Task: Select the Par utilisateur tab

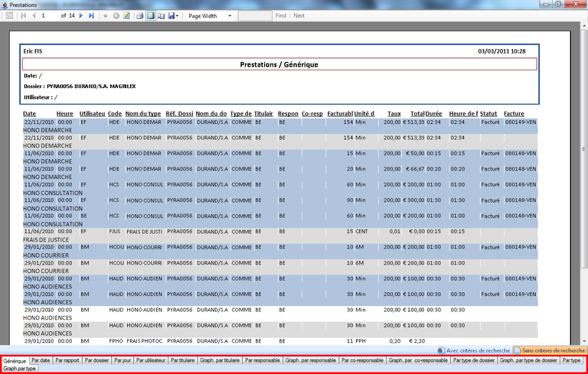Action: [151, 359]
